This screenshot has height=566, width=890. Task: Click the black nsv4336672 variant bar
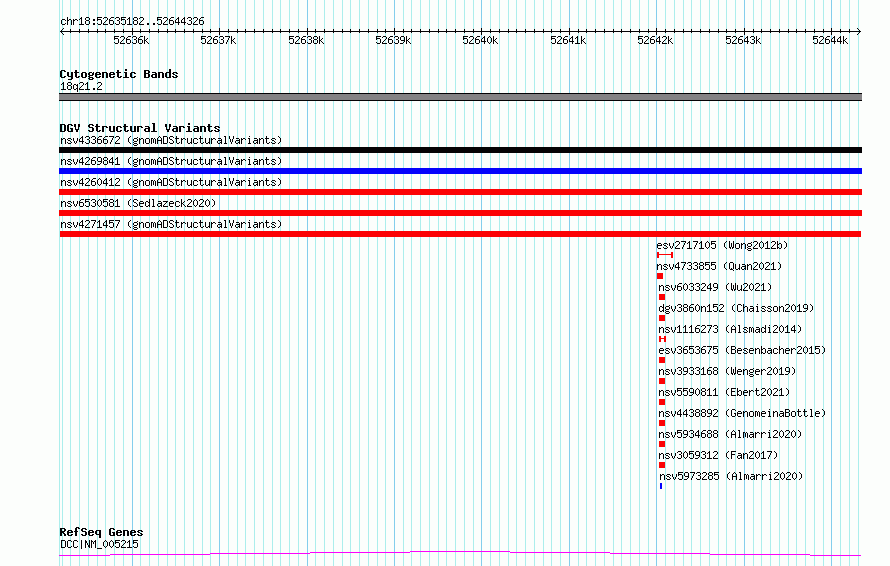click(x=460, y=150)
